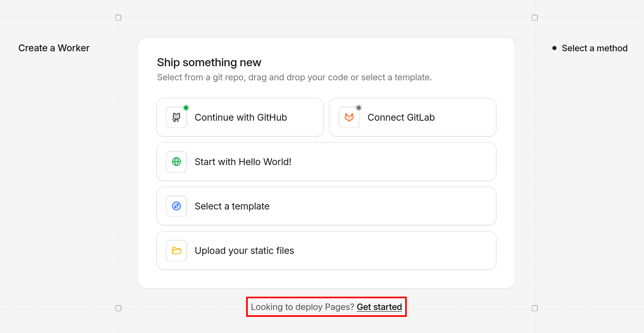
Task: Click the bottom-right corner square handle
Action: tap(535, 308)
